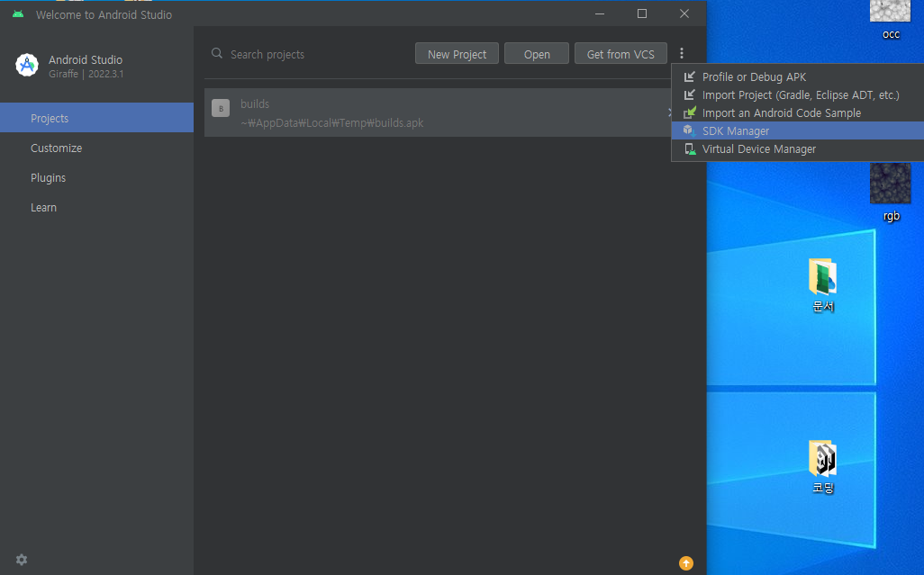
Task: Click the Profile or Debug APK icon
Action: click(689, 76)
